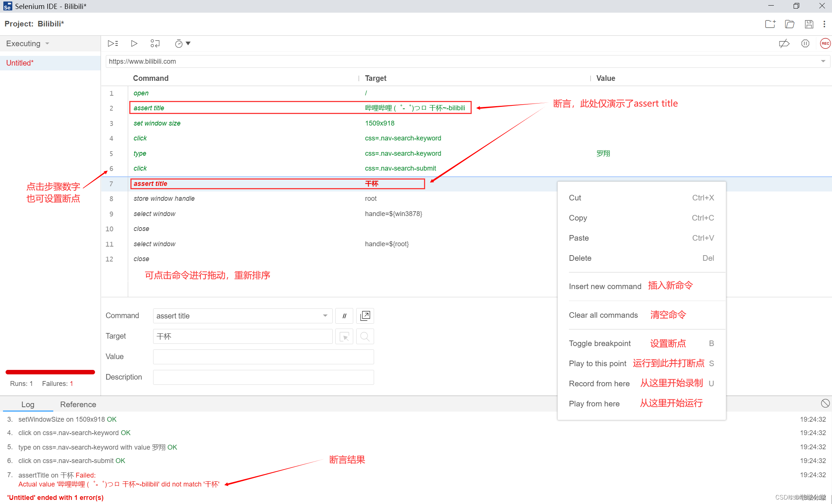Viewport: 832px width, 504px height.
Task: Start recording with REC button
Action: [825, 44]
